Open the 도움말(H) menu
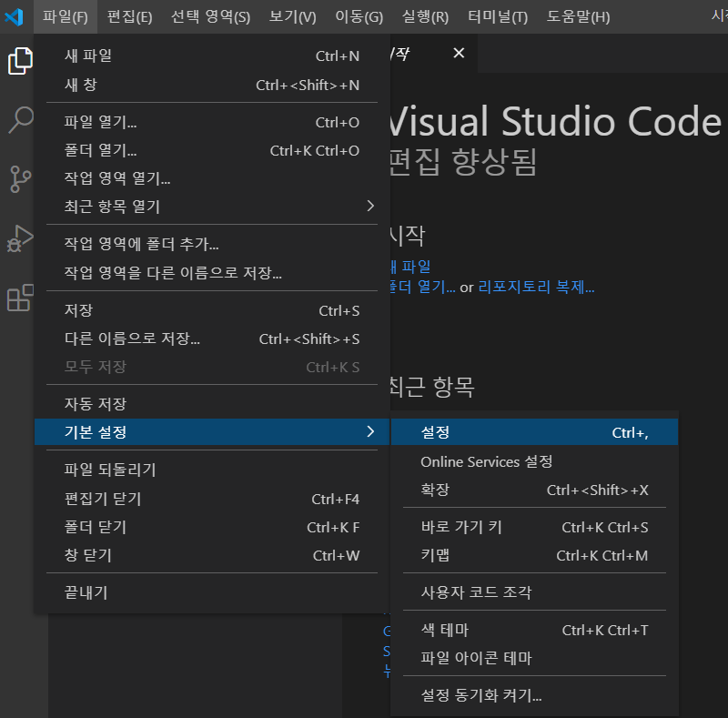728x718 pixels. pos(578,16)
